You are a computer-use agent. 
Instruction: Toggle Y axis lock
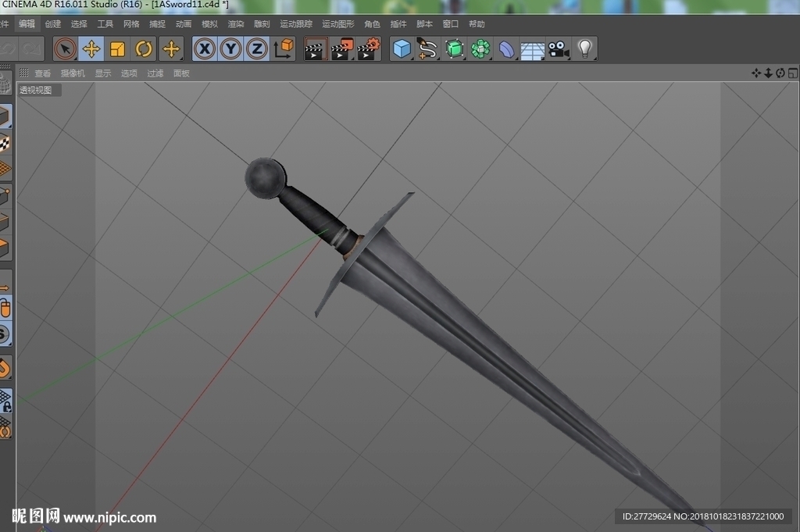[x=231, y=49]
